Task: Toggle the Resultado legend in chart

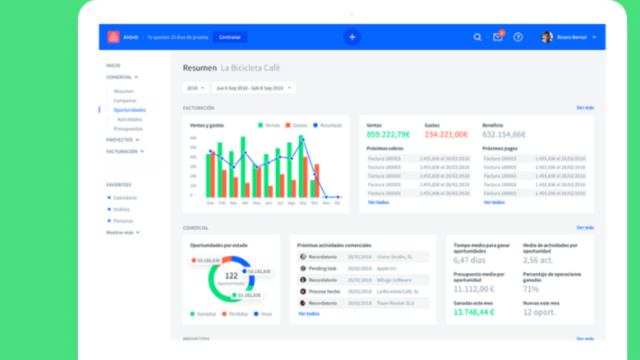Action: [x=328, y=125]
